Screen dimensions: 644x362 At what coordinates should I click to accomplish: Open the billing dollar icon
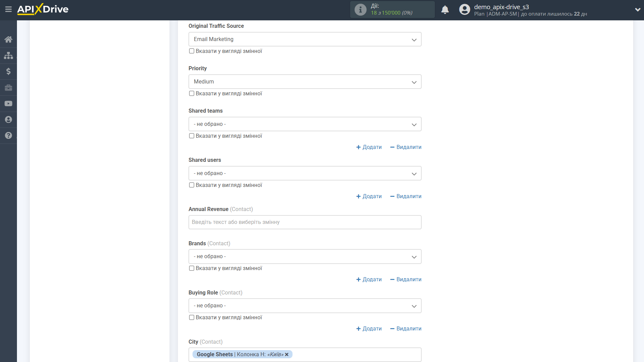point(8,71)
